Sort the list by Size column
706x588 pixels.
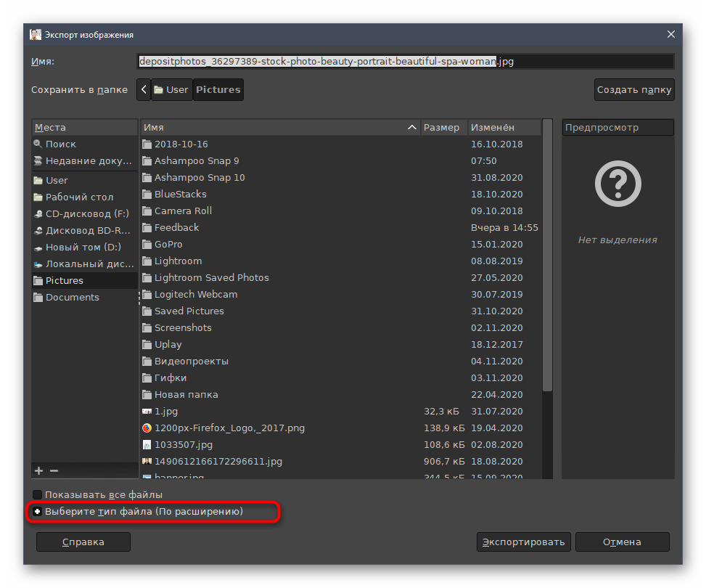[442, 128]
